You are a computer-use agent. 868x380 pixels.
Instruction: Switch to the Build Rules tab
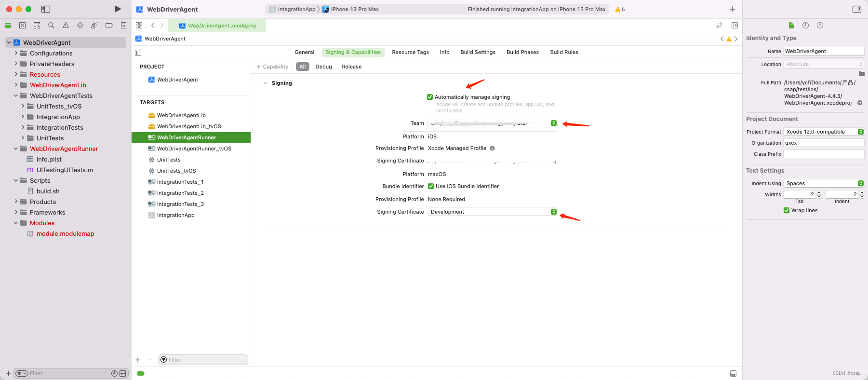(564, 52)
